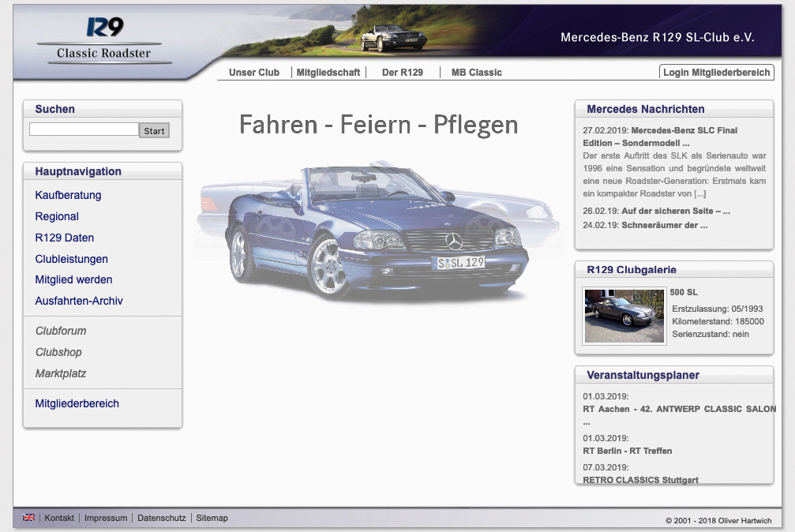
Task: Open the Datenschutz footer link
Action: (x=162, y=518)
